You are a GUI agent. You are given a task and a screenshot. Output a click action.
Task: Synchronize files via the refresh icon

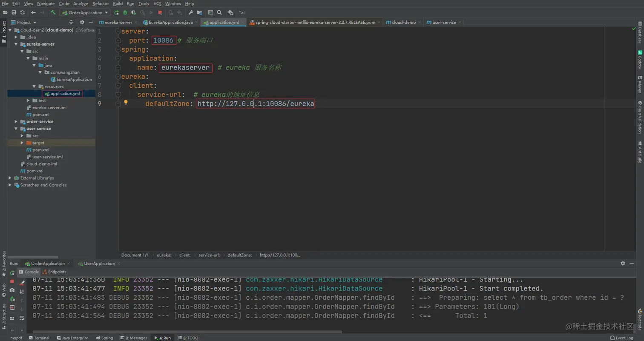click(x=22, y=13)
